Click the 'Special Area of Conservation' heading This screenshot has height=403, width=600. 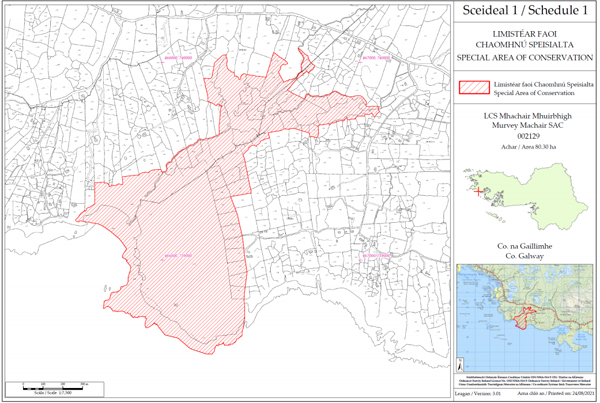(x=523, y=58)
